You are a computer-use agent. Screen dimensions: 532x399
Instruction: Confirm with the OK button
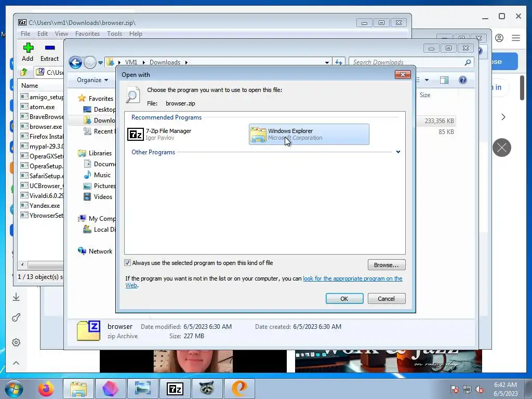pyautogui.click(x=344, y=299)
